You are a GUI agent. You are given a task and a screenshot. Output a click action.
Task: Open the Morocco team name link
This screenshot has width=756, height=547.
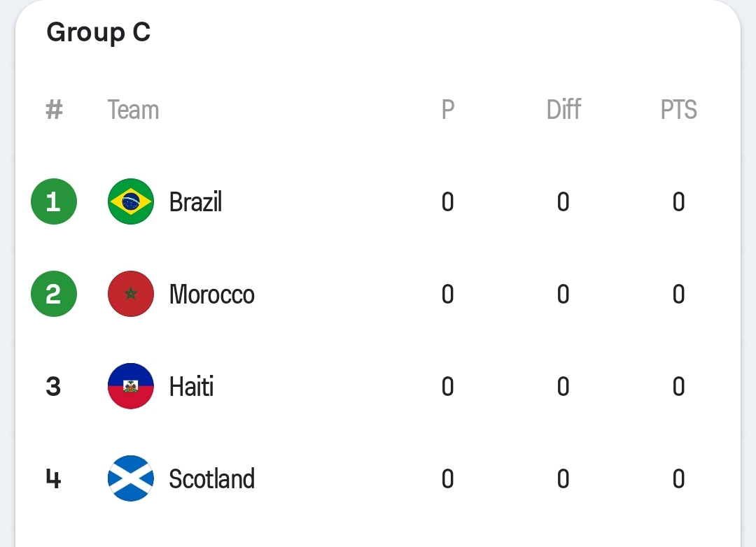(211, 294)
